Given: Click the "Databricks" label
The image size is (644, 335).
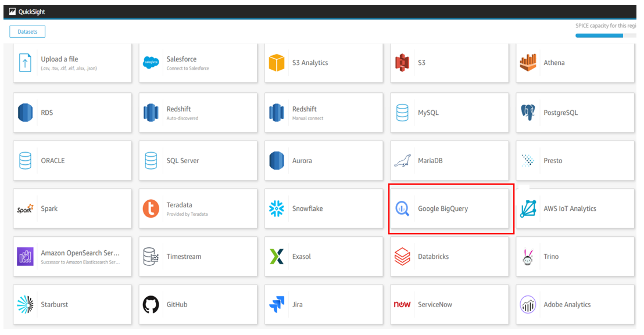Looking at the screenshot, I should tap(433, 257).
